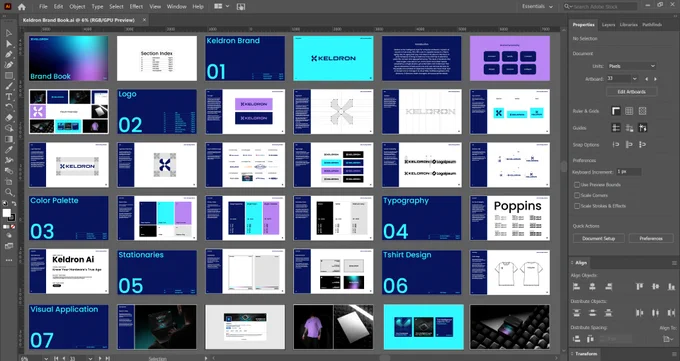This screenshot has width=680, height=361.
Task: Enable Scale Strokes & Effects checkbox
Action: pyautogui.click(x=577, y=206)
